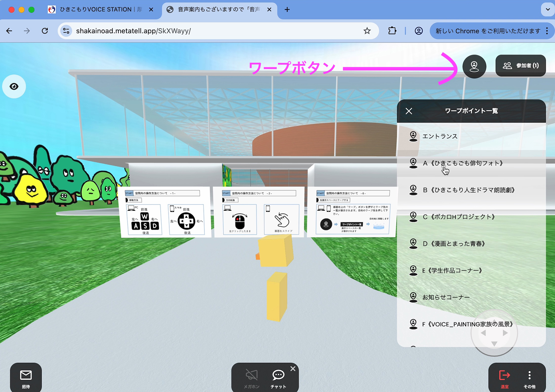Close the megaphone/chat toolbar
The width and height of the screenshot is (555, 392).
point(293,369)
